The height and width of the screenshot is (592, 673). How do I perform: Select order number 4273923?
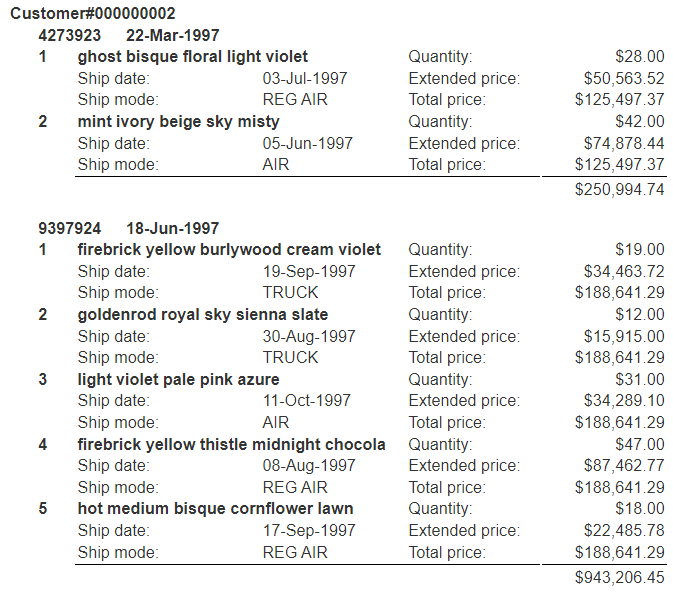[x=70, y=35]
